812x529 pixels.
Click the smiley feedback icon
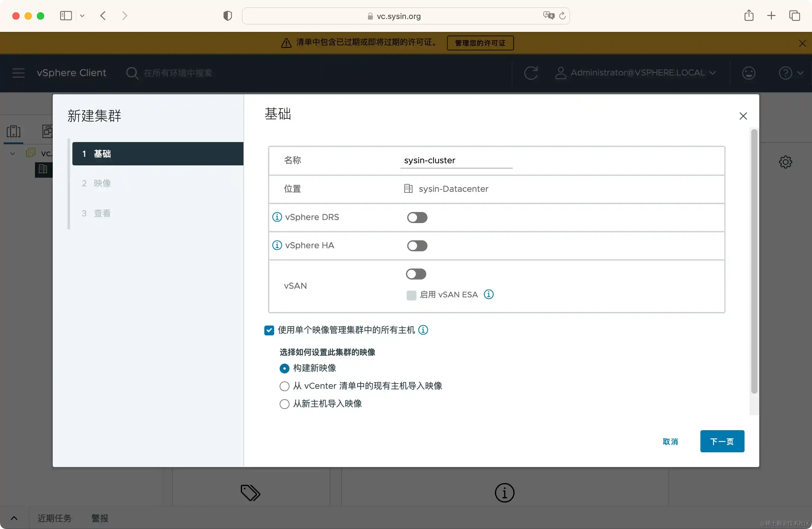pos(749,73)
